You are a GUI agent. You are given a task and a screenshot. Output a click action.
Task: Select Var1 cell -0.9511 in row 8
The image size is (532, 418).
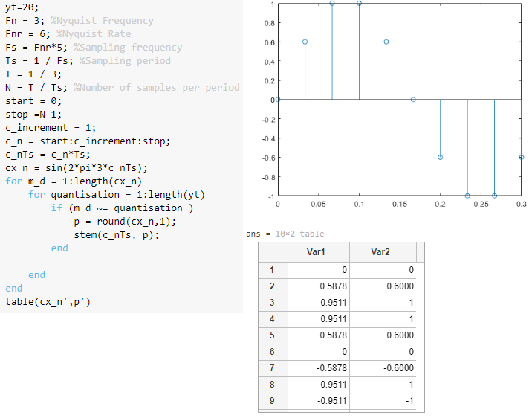tap(318, 385)
